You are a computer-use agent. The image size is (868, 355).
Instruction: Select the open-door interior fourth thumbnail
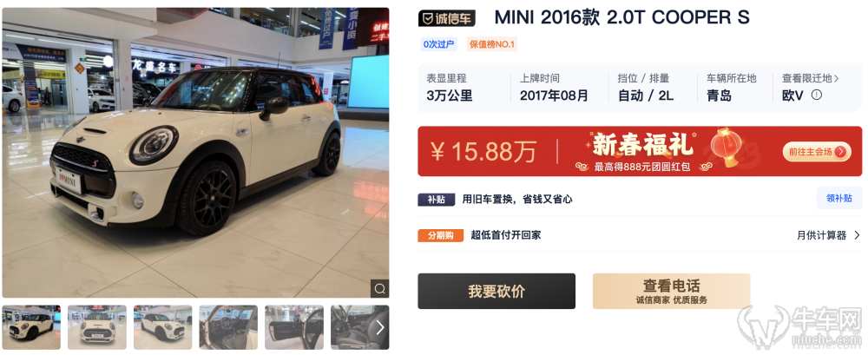pos(228,327)
